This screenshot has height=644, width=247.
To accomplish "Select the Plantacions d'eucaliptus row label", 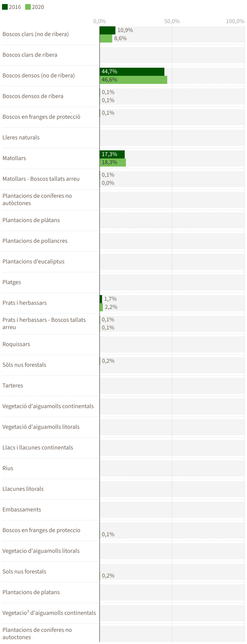I will click(x=33, y=261).
